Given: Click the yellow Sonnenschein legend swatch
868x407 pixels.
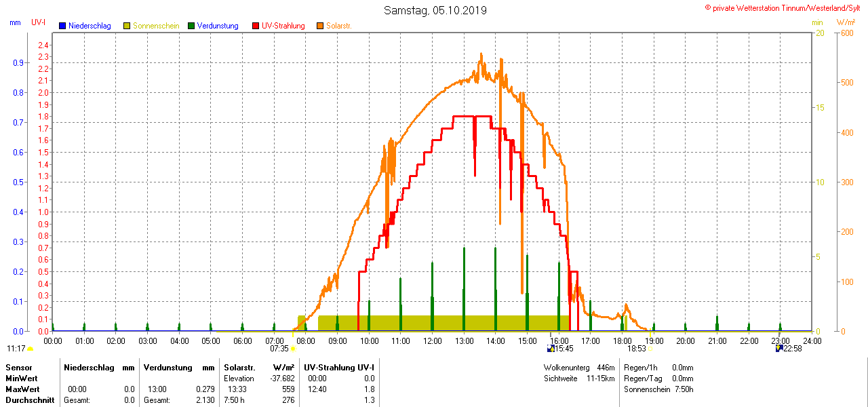Looking at the screenshot, I should pyautogui.click(x=127, y=26).
